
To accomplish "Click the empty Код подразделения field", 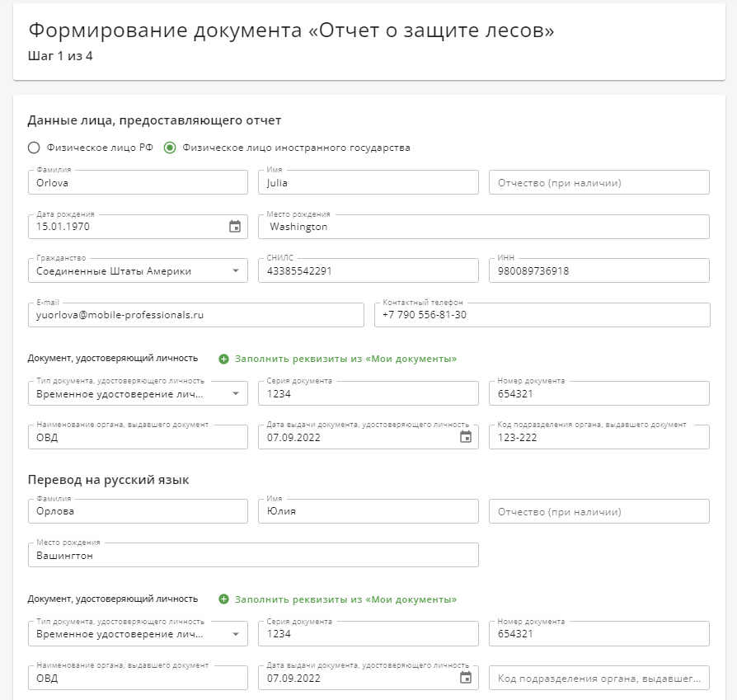I will pos(599,678).
